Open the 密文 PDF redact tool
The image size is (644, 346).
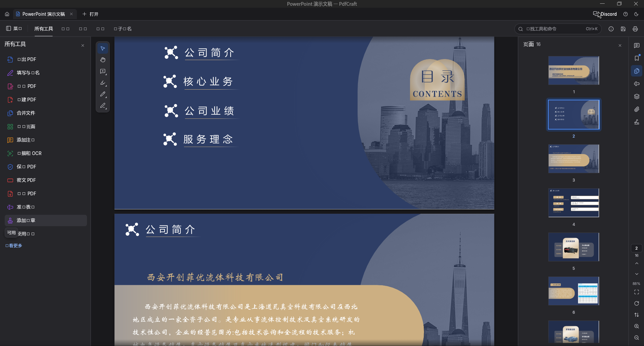pos(46,180)
